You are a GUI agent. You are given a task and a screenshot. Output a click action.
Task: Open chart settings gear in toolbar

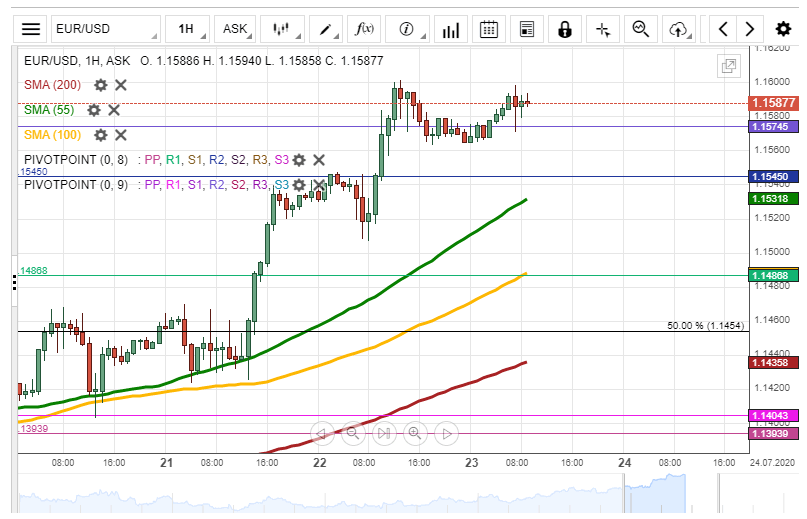pos(783,29)
